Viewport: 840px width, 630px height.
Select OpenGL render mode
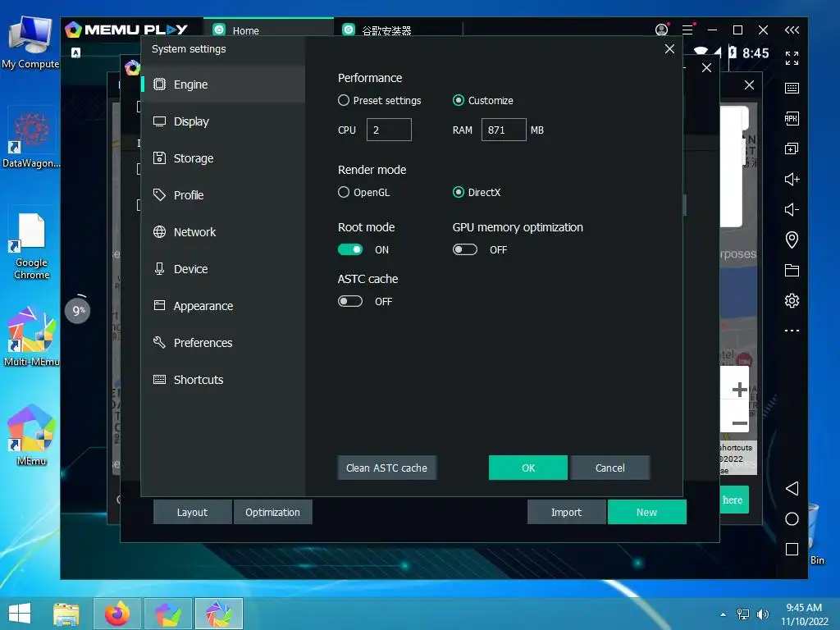click(344, 192)
